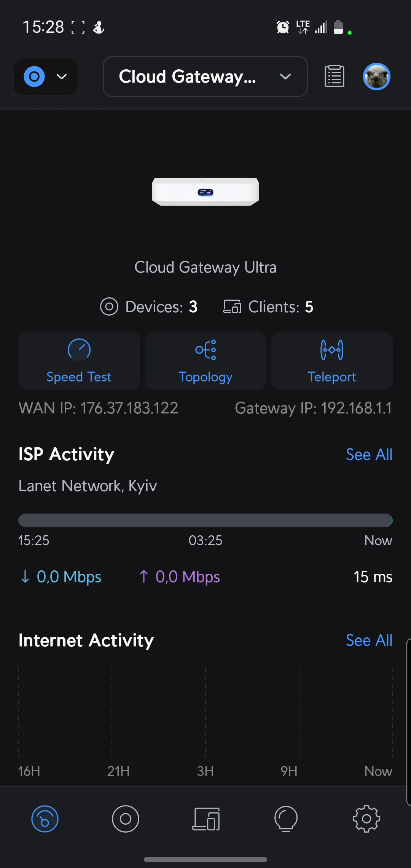The height and width of the screenshot is (868, 411).
Task: Tap the Internet Activity chart area
Action: [205, 712]
